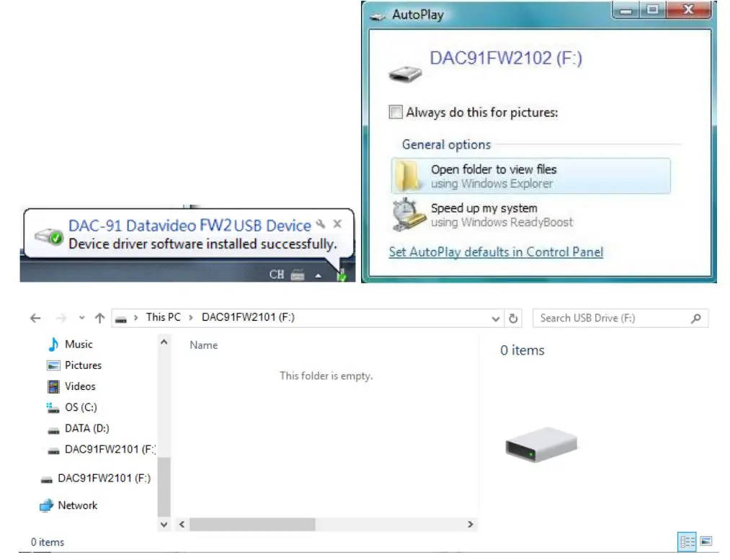Click the refresh icon in the address bar
This screenshot has height=560, width=730.
pos(511,318)
